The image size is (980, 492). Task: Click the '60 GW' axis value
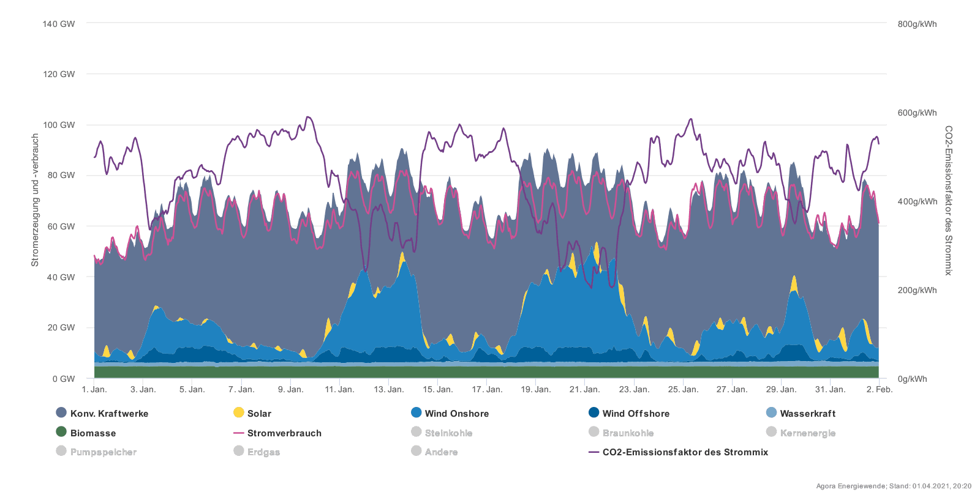click(61, 226)
